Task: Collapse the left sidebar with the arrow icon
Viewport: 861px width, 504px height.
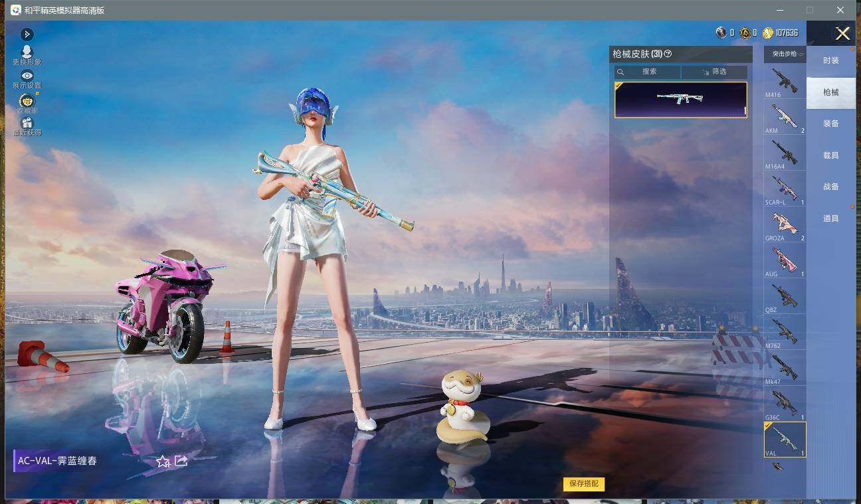Action: point(27,34)
